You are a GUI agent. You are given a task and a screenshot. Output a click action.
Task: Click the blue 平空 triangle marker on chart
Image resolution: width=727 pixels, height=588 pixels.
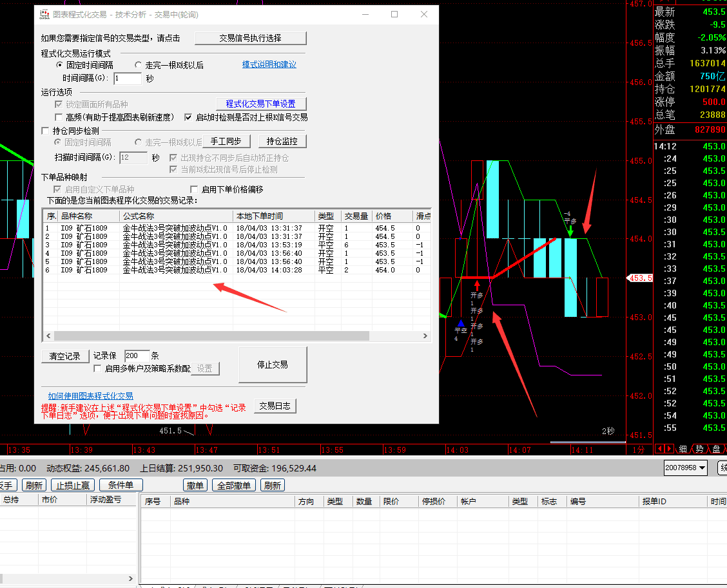coord(460,323)
